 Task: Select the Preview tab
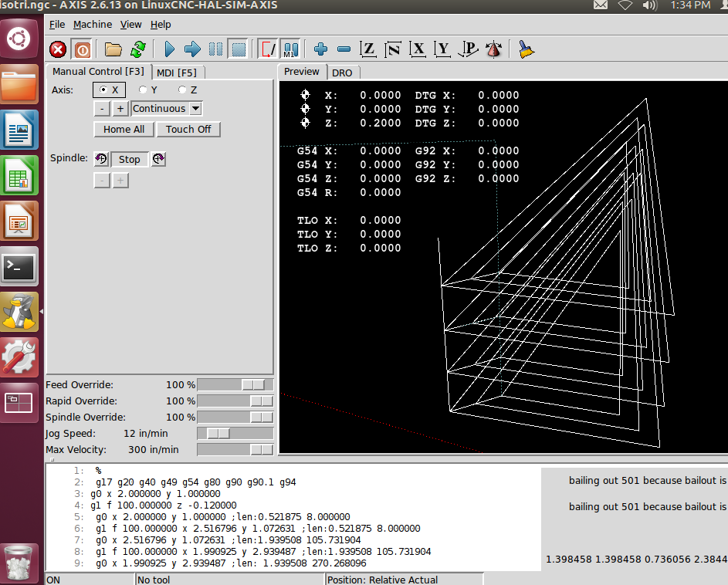point(302,72)
